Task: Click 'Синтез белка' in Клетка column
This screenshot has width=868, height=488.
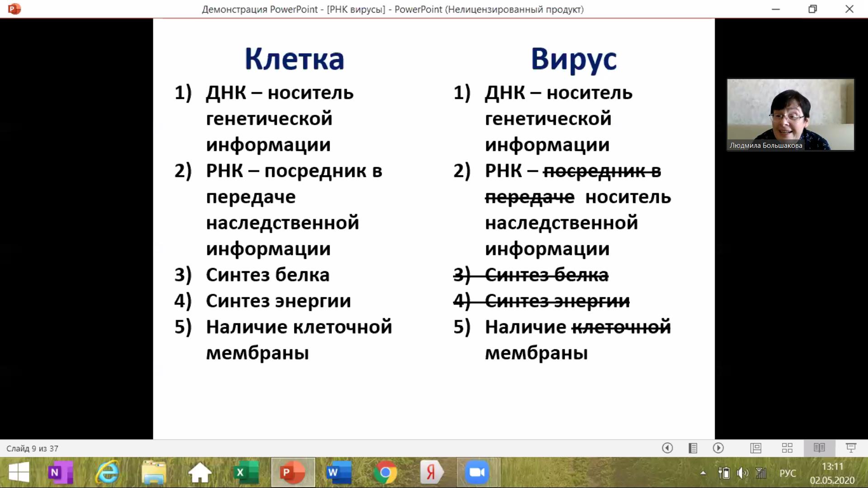Action: click(268, 275)
